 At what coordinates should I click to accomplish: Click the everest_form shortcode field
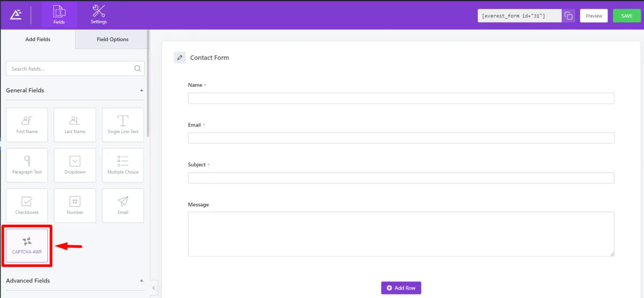tap(520, 16)
